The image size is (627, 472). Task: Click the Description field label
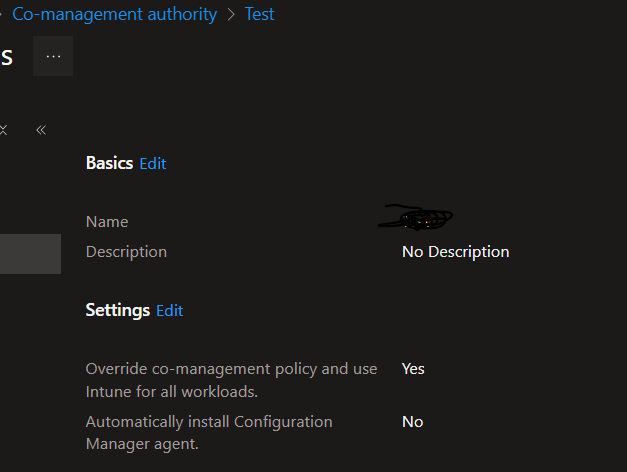pyautogui.click(x=126, y=251)
